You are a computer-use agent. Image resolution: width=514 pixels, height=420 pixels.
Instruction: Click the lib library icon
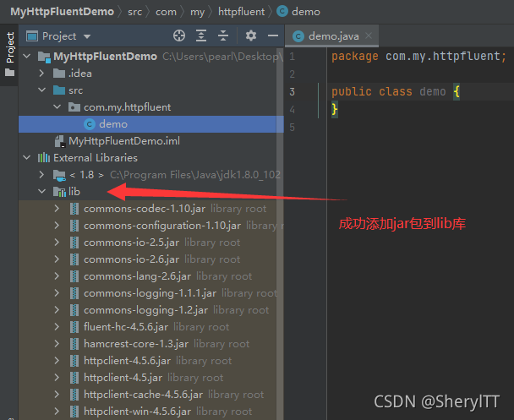pyautogui.click(x=59, y=192)
